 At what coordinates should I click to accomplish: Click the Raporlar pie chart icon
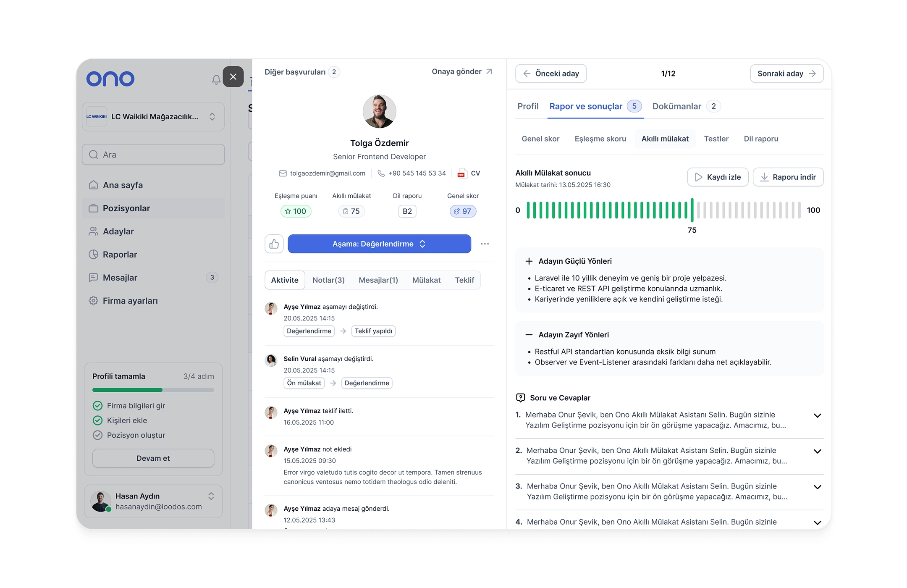[93, 255]
